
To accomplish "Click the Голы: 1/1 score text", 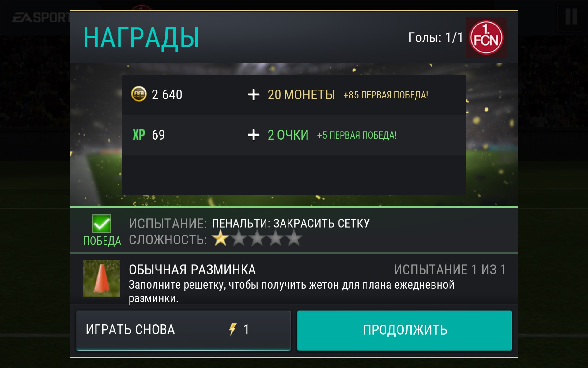I will (x=435, y=37).
